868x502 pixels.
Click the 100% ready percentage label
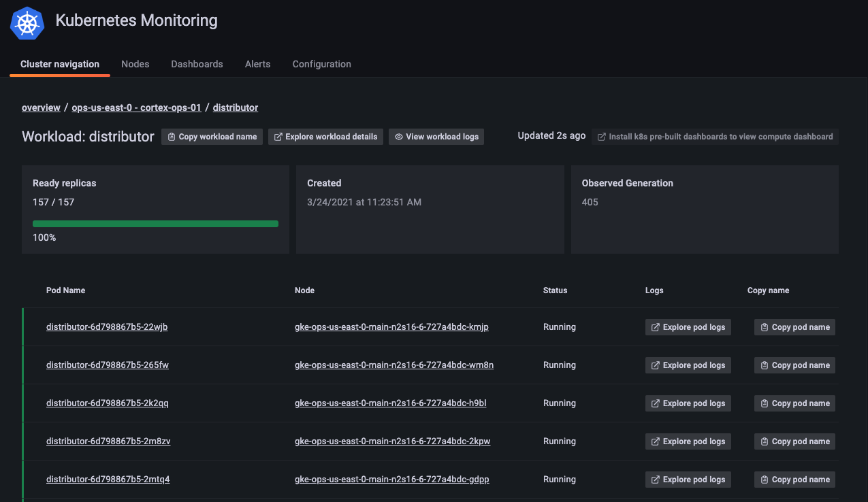tap(44, 237)
